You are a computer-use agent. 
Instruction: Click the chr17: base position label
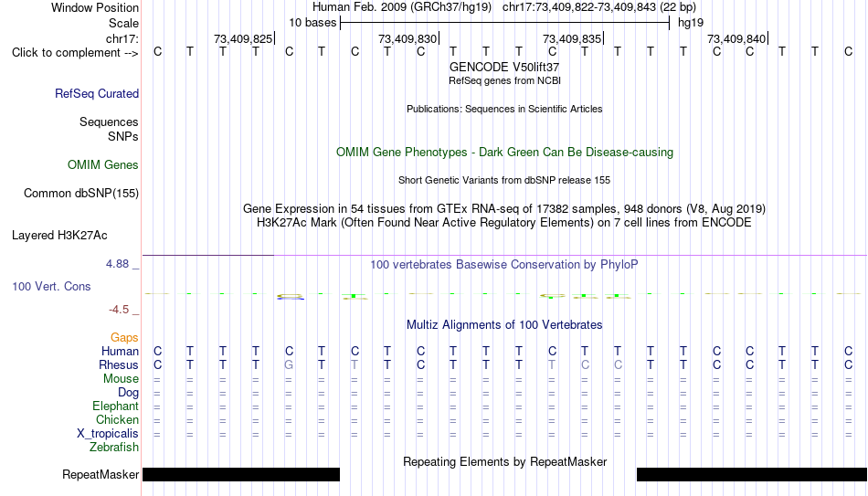(x=122, y=38)
